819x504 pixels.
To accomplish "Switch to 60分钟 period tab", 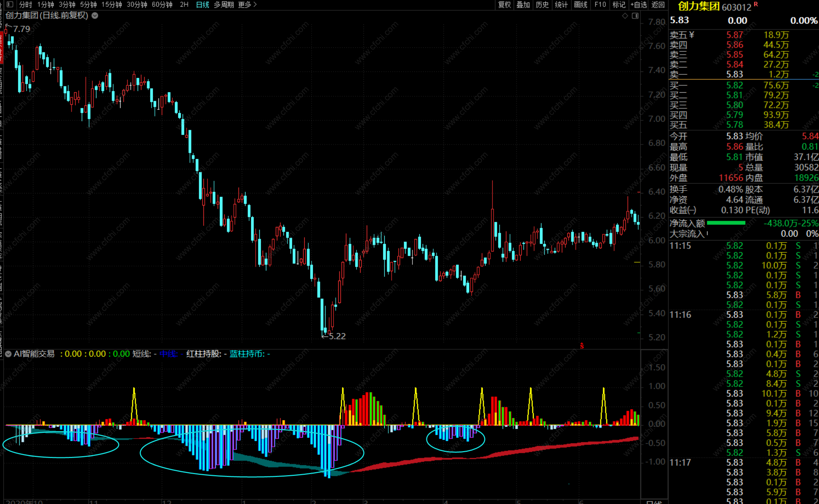I will pos(162,4).
